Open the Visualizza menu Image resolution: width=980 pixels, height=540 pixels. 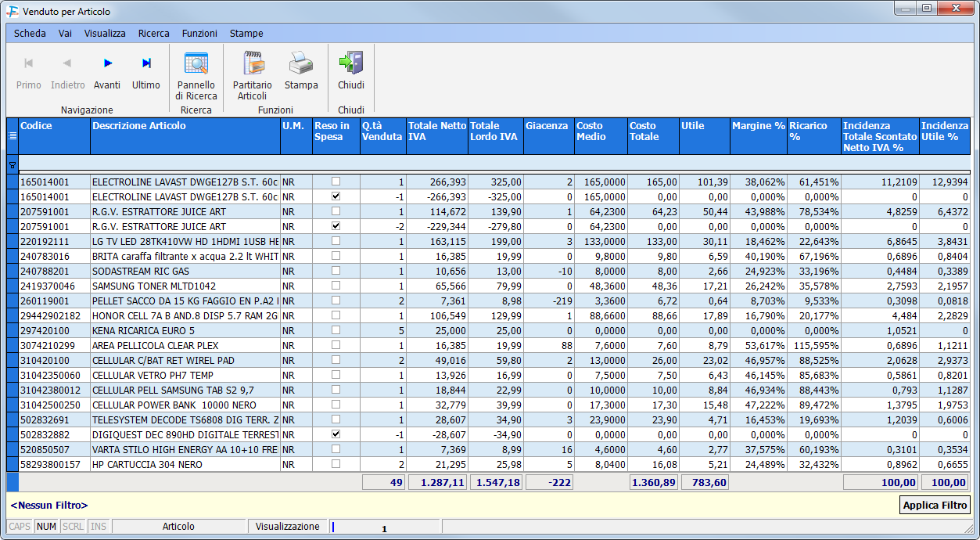105,34
